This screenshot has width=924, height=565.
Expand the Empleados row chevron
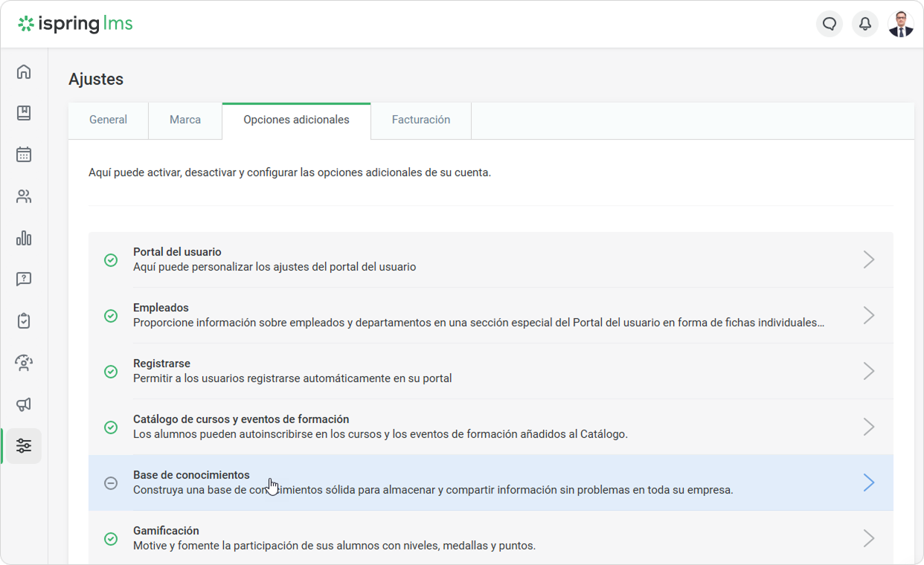[868, 315]
